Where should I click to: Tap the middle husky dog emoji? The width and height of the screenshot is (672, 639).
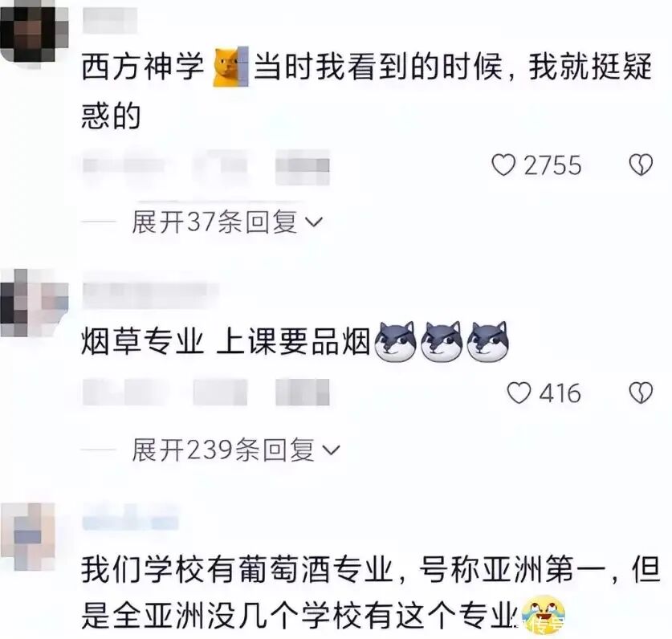(x=441, y=342)
